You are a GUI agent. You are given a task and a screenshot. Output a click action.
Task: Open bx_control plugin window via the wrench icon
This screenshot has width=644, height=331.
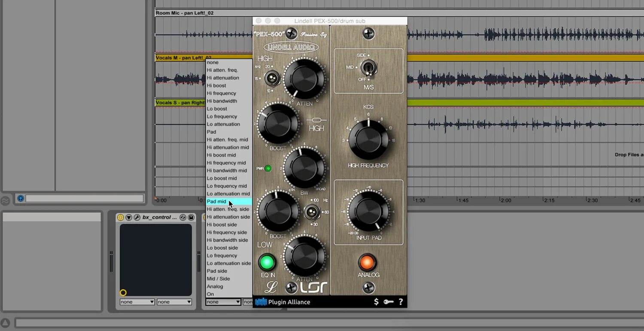coord(137,217)
